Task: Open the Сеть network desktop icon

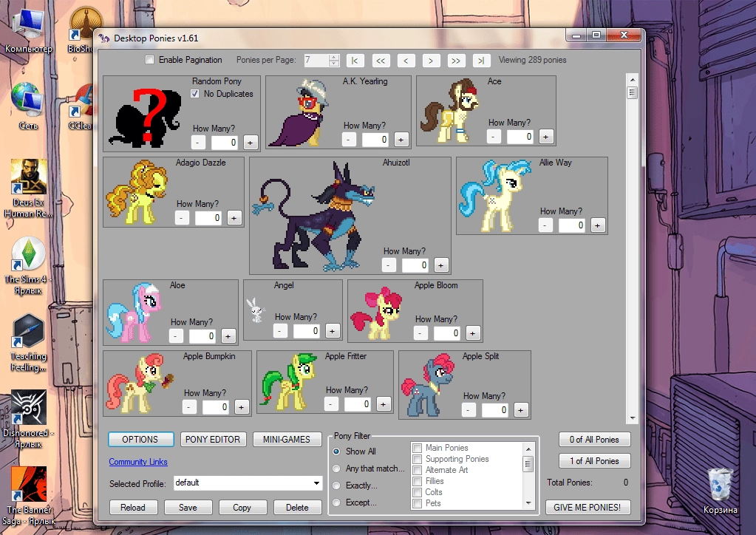Action: coord(28,106)
